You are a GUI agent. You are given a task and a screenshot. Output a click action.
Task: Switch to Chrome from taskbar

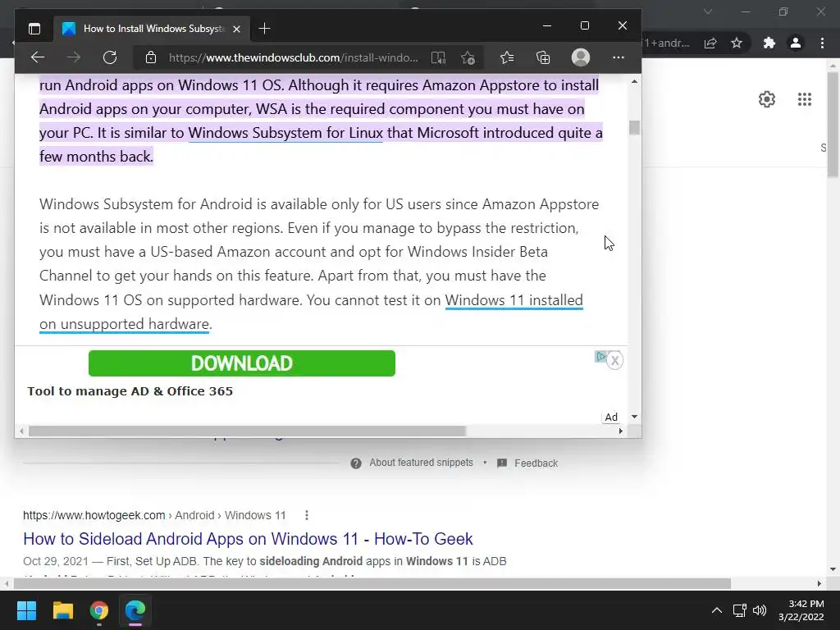coord(99,610)
